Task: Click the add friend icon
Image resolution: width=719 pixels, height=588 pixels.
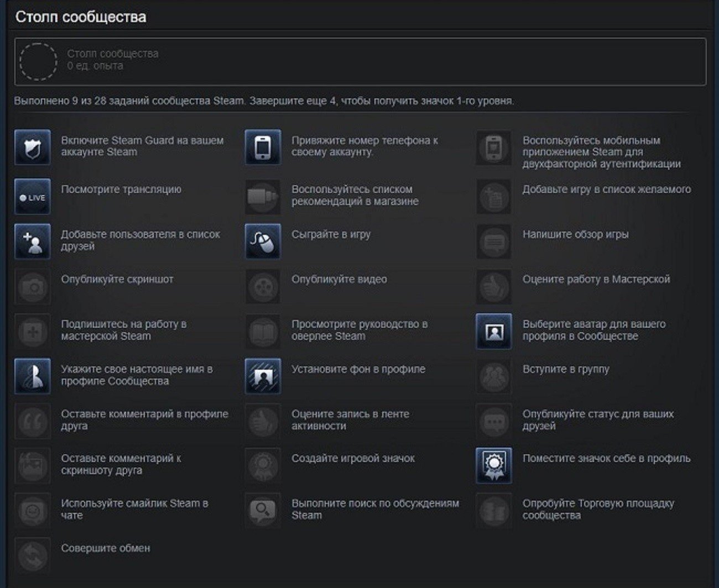Action: coord(33,242)
